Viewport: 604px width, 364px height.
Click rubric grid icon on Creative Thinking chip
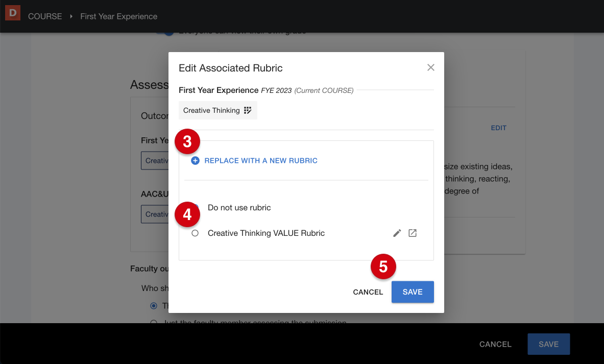pyautogui.click(x=248, y=111)
